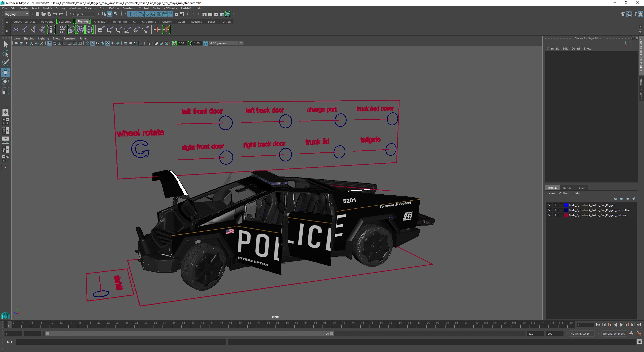The image size is (644, 352).
Task: Open the HumanIK character shelf icon
Action: pos(51,30)
